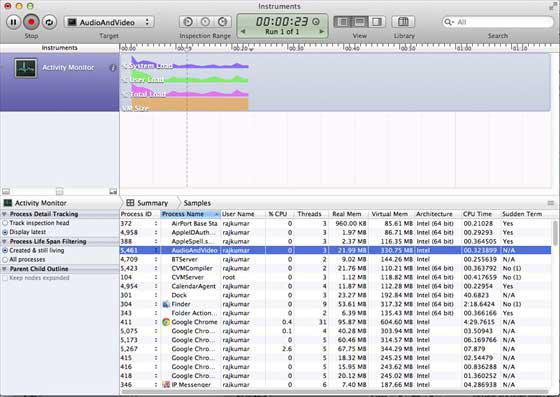
Task: Sort by Sudden Term column
Action: 526,214
